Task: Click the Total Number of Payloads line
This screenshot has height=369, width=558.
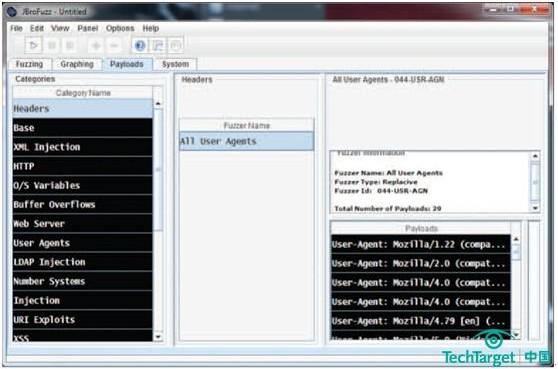Action: click(x=388, y=209)
